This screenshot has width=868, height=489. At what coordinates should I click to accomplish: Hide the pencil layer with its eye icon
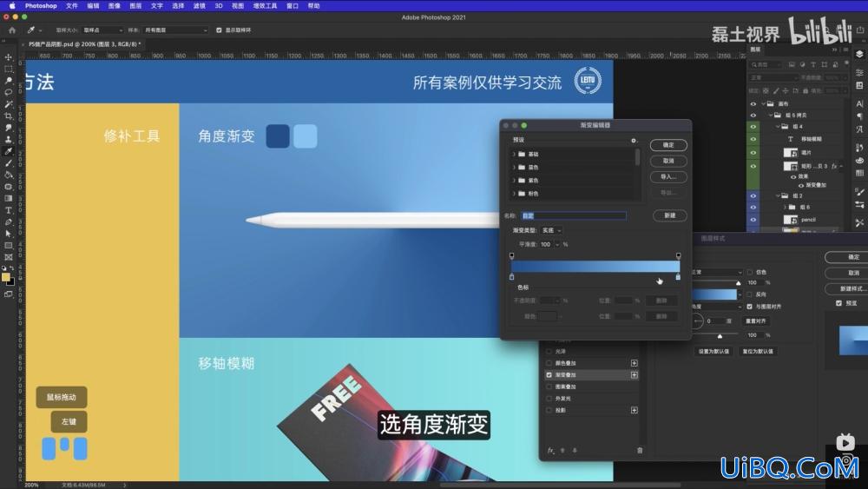click(x=753, y=220)
